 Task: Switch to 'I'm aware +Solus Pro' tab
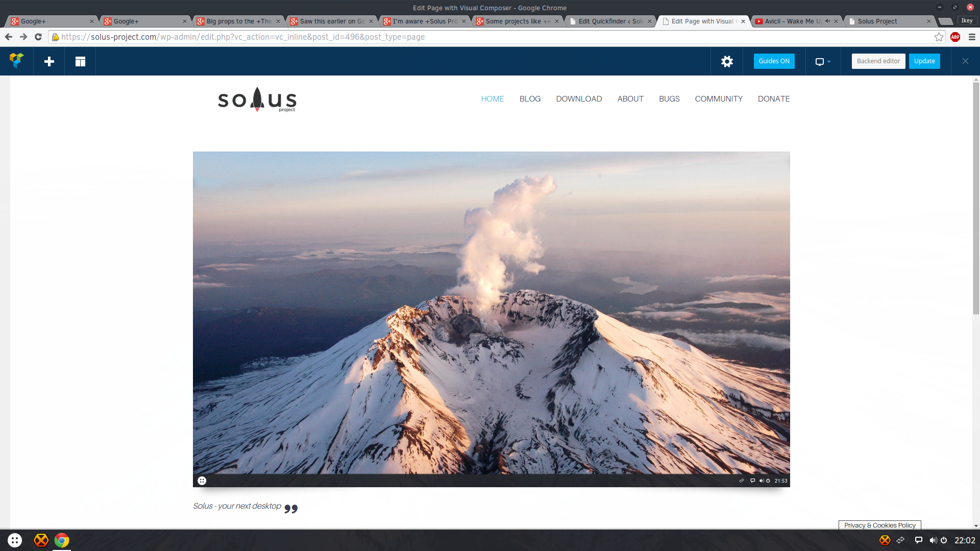pos(425,21)
